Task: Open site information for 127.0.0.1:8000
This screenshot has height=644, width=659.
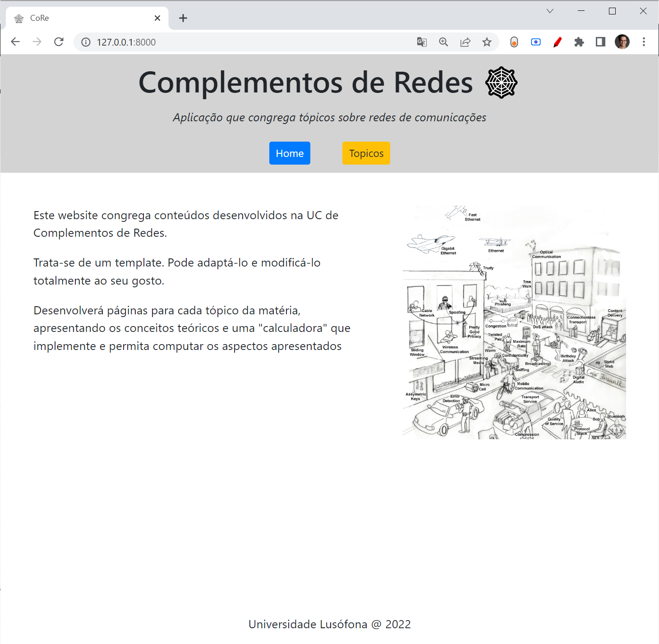Action: 85,42
